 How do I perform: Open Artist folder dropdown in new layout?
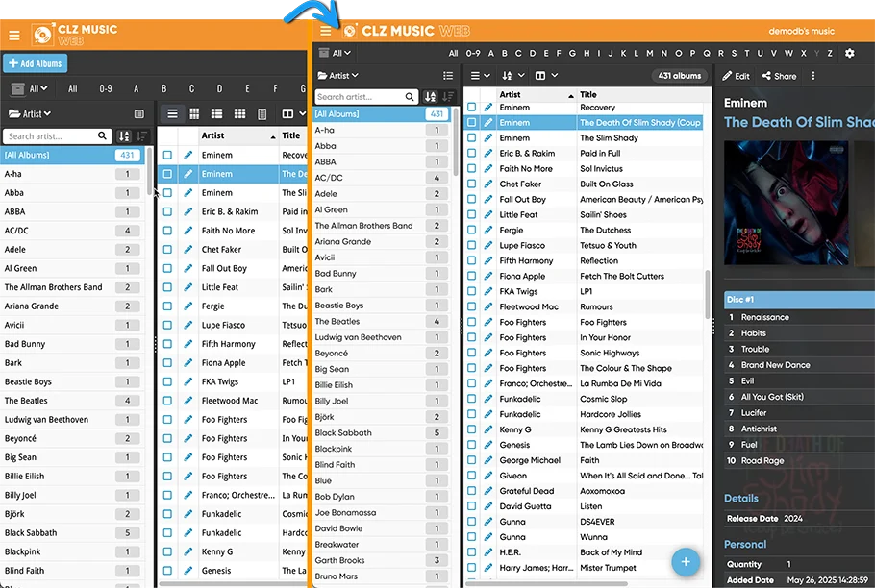[338, 75]
